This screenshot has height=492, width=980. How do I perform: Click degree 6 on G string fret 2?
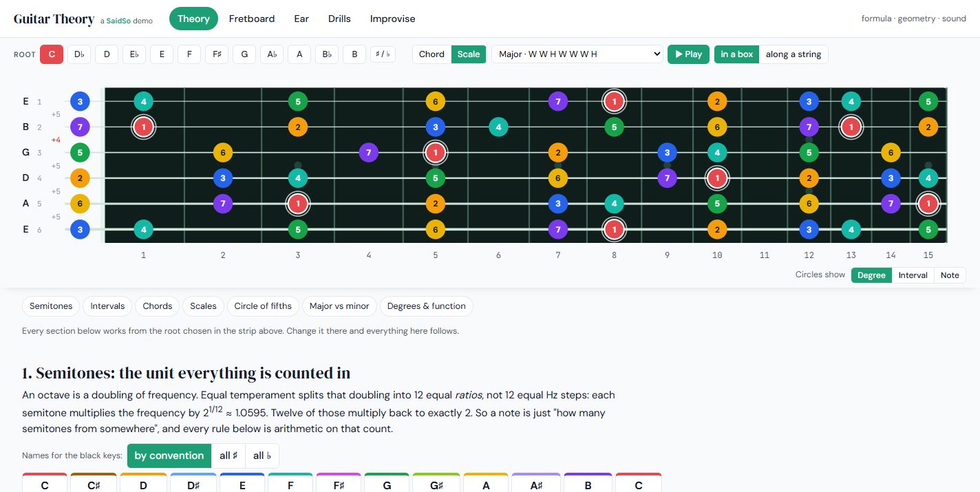click(222, 152)
